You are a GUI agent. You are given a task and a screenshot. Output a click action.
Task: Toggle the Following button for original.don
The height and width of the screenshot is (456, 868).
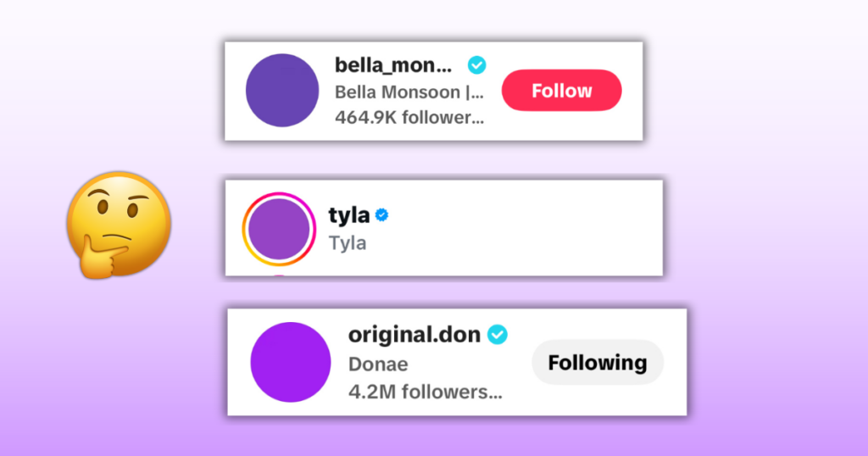pyautogui.click(x=597, y=363)
